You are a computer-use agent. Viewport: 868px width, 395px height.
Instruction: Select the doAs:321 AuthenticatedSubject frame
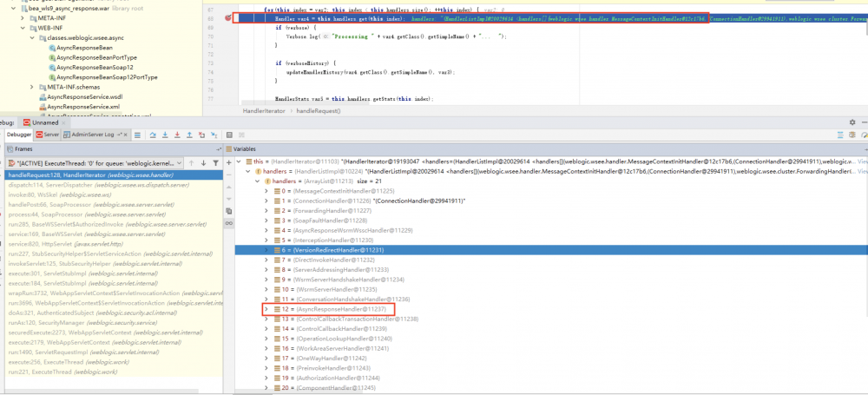(113, 313)
